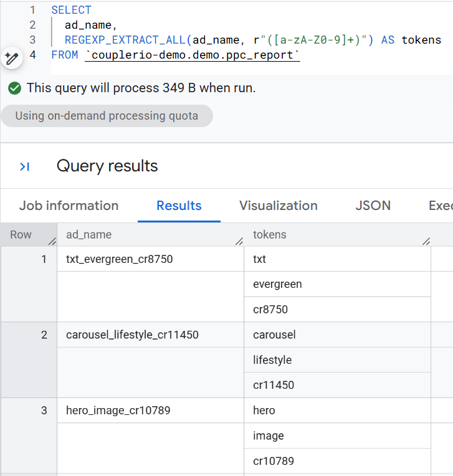The image size is (453, 476).
Task: Select the JSON tab
Action: [x=373, y=206]
